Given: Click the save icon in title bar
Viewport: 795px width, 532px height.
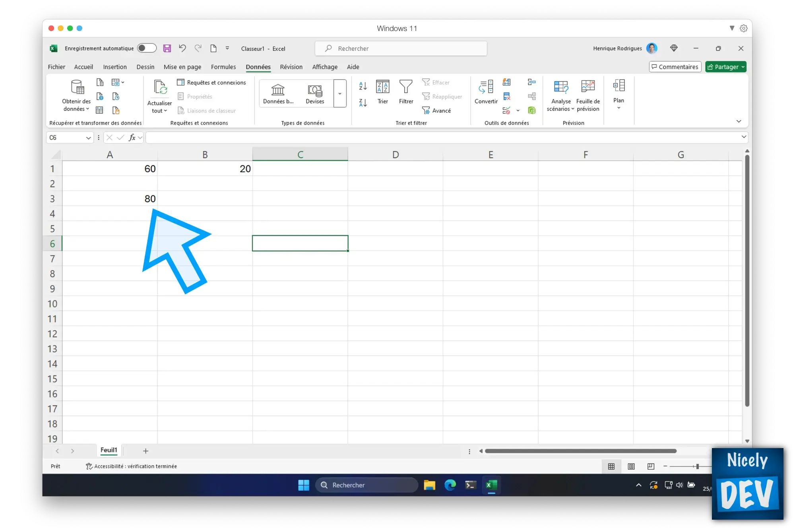Looking at the screenshot, I should [x=167, y=49].
